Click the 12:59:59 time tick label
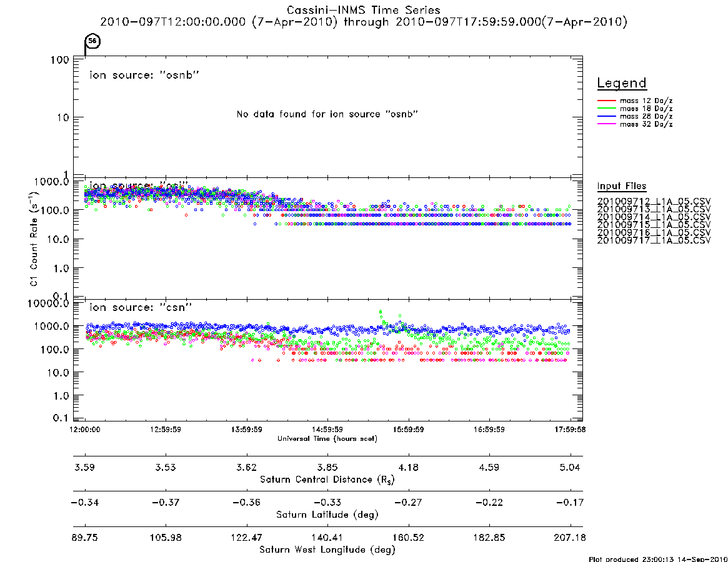Image resolution: width=728 pixels, height=562 pixels. [x=166, y=430]
